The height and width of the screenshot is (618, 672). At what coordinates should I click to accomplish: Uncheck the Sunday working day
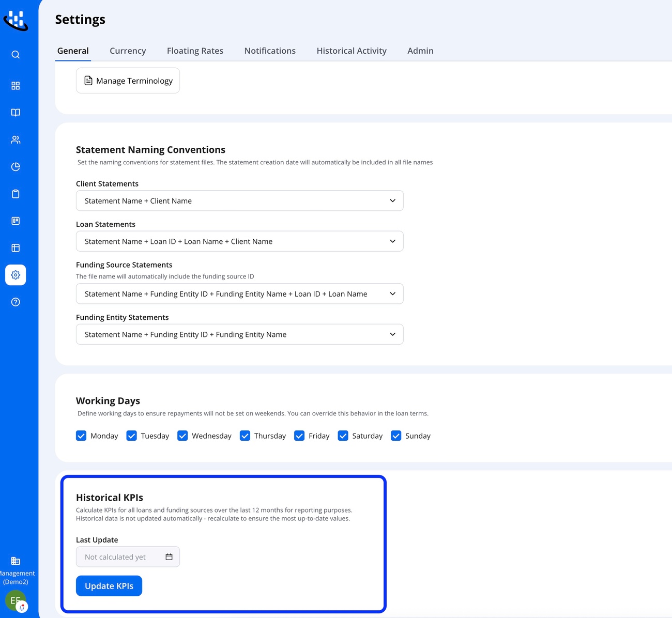(396, 436)
